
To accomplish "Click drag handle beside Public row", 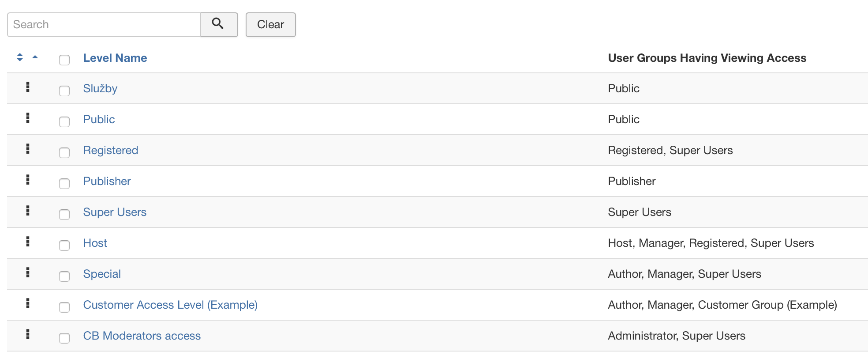I will (x=28, y=118).
